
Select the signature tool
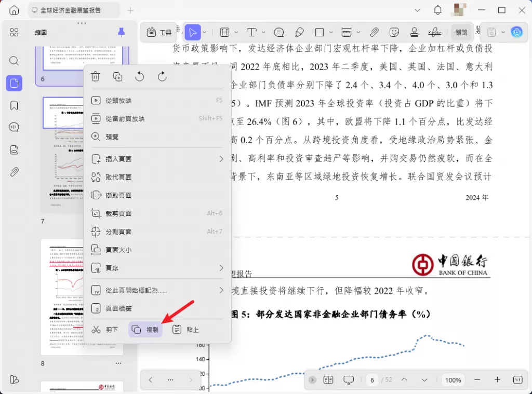tap(435, 32)
